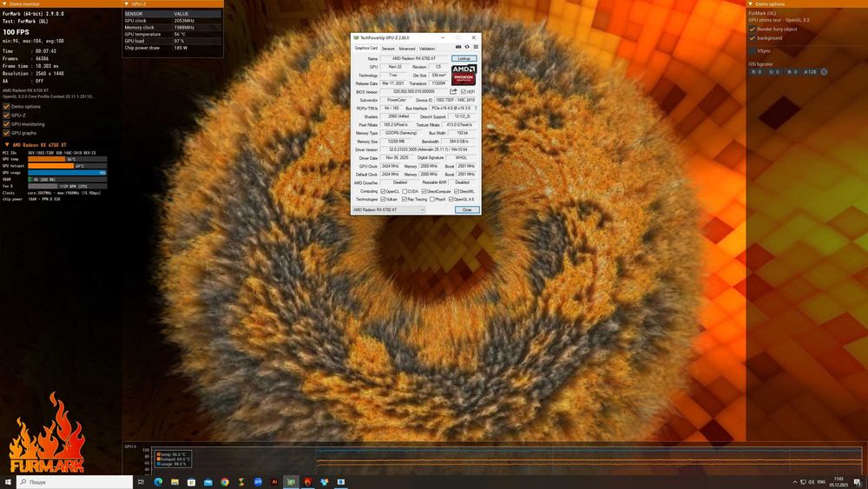Open Mail app from taskbar
868x489 pixels.
pos(208,482)
